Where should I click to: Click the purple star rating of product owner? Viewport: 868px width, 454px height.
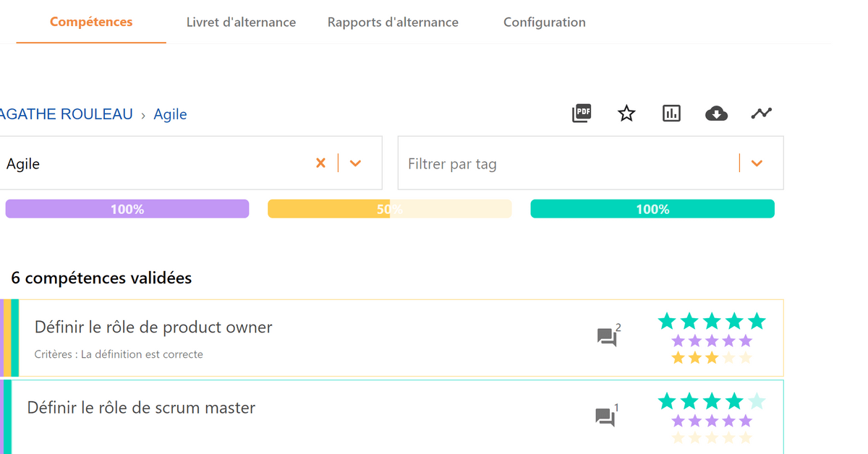tap(712, 340)
